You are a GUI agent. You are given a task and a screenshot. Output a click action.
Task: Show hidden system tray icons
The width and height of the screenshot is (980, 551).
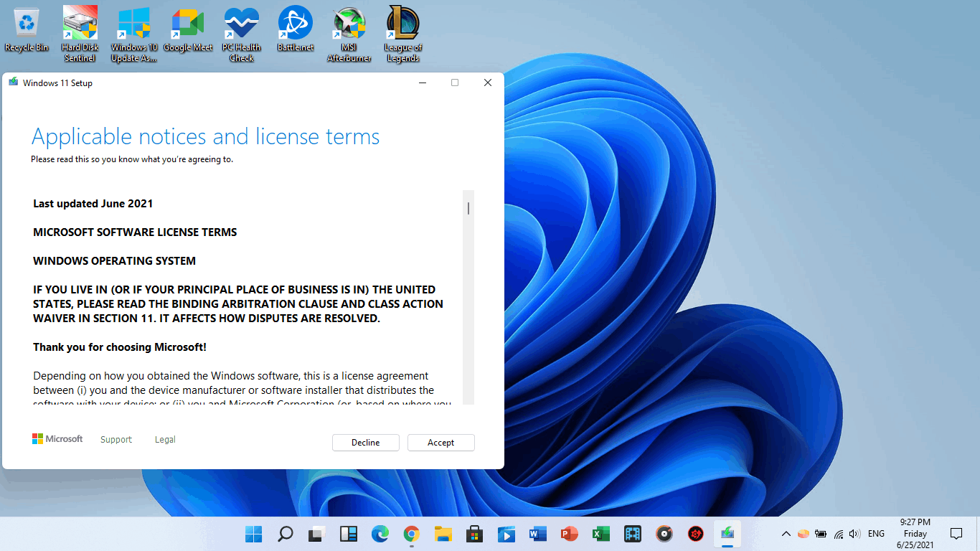tap(786, 534)
